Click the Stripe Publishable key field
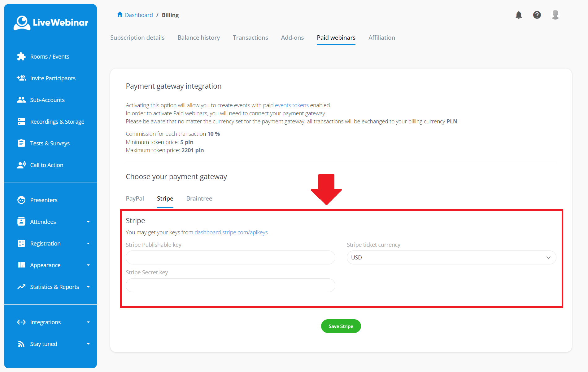Screen dimensions: 588x372 (230, 258)
